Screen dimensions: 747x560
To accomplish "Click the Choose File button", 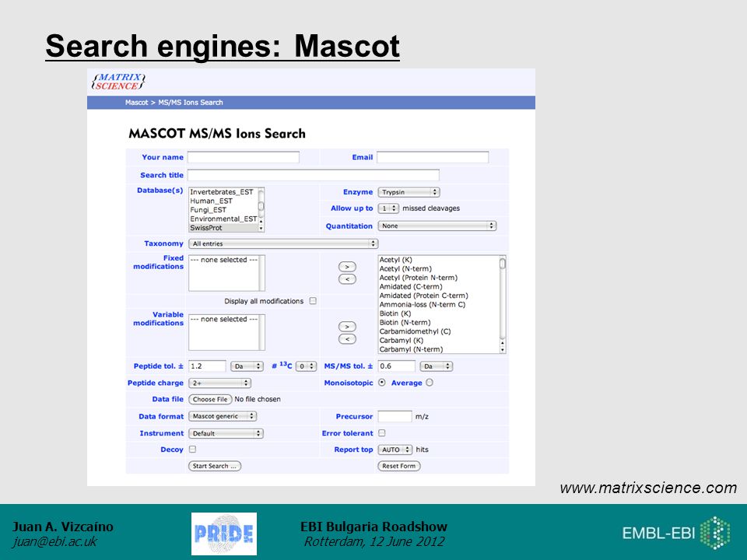I will click(x=210, y=400).
